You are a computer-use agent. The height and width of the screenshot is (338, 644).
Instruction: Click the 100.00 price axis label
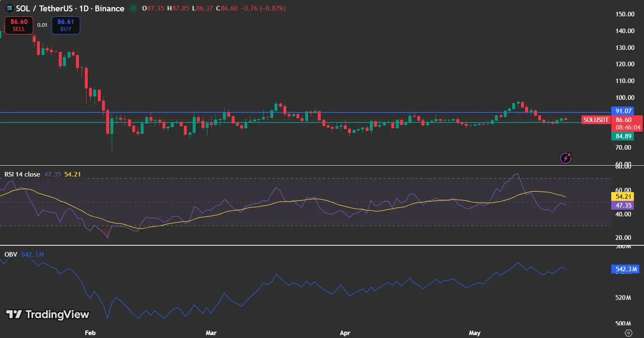coord(625,98)
